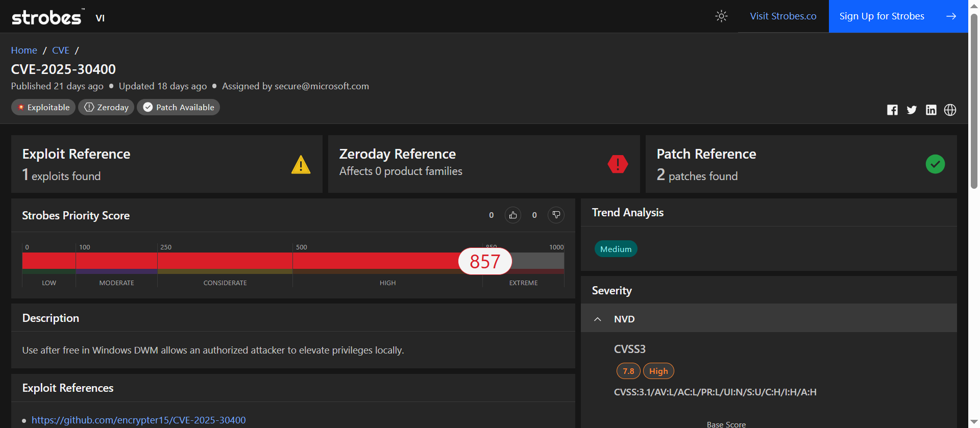Screen dimensions: 980x428
Task: Click red alert icon in Zeroday Reference
Action: [x=618, y=164]
